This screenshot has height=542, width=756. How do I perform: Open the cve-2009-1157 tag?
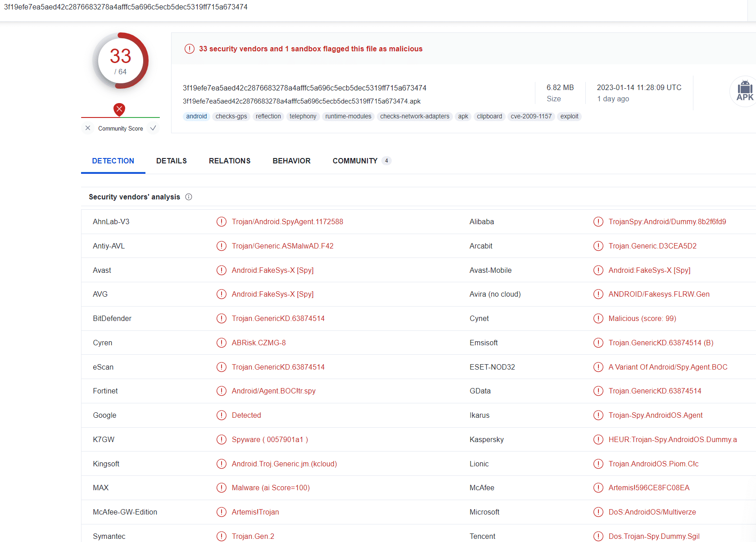coord(531,116)
